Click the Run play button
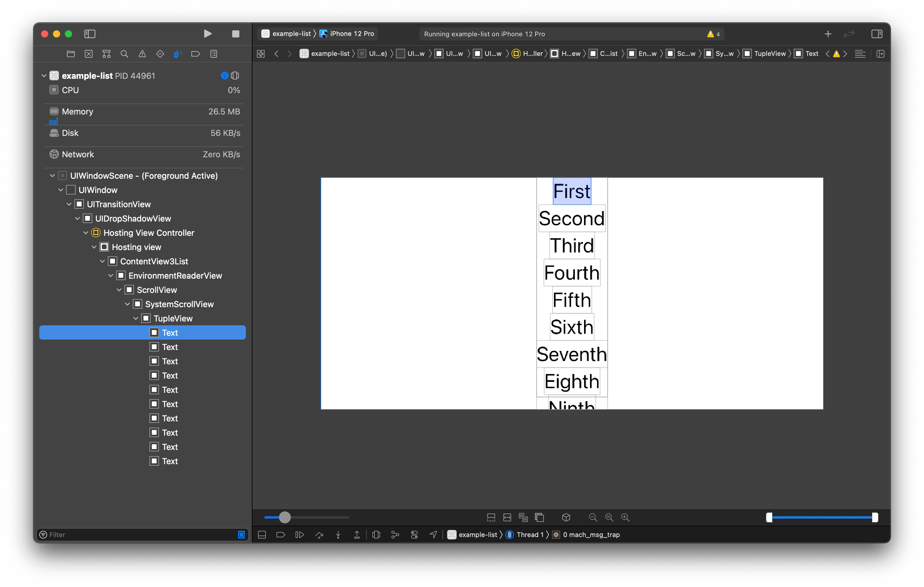924x587 pixels. click(207, 34)
